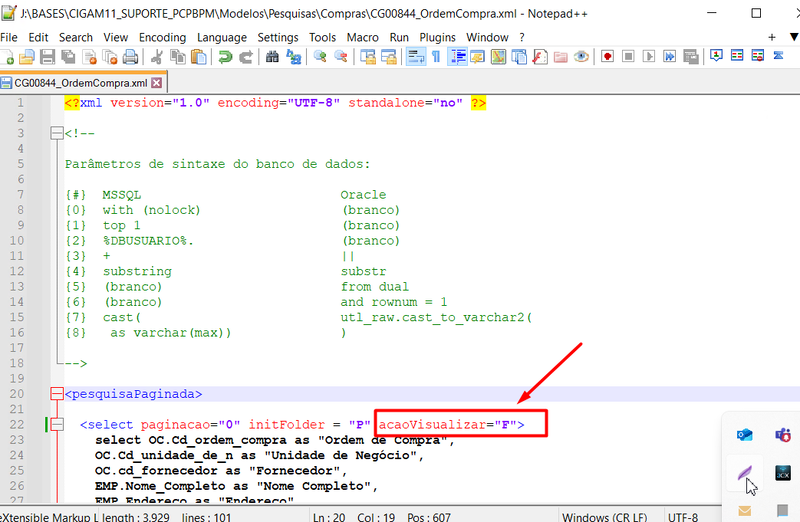The image size is (800, 522).
Task: Open the question mark help menu
Action: click(522, 37)
